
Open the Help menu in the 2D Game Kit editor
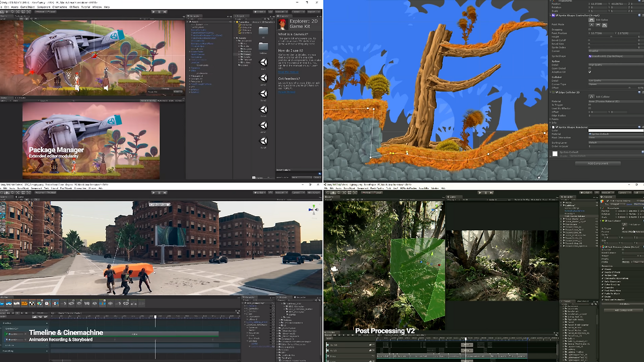pyautogui.click(x=107, y=7)
